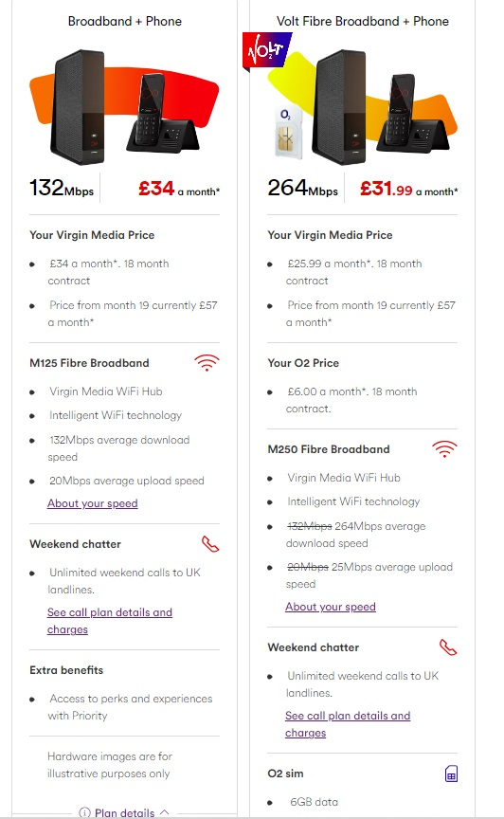The height and width of the screenshot is (819, 504).
Task: Click the Broadband + Phone hub and phone image
Action: point(124,107)
